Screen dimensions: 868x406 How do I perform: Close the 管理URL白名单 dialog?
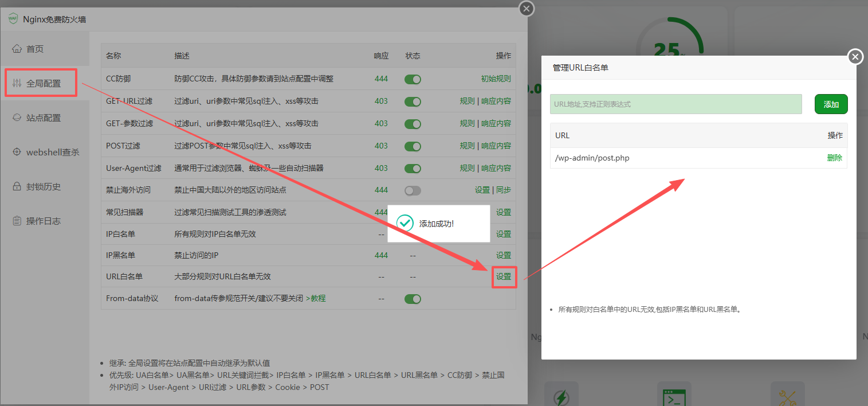click(x=855, y=57)
